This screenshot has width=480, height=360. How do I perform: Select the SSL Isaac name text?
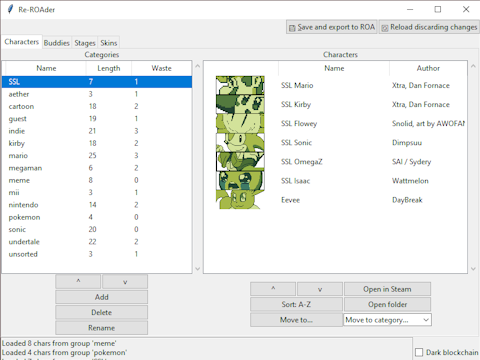point(295,181)
